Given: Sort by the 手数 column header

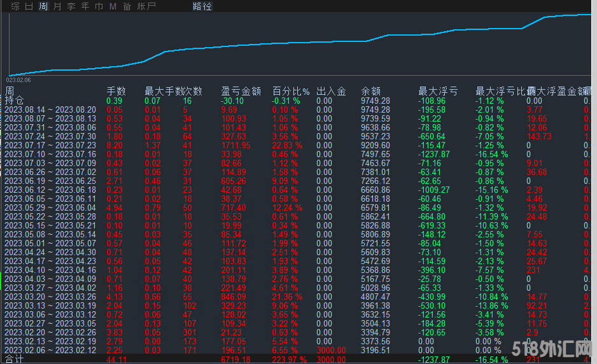Looking at the screenshot, I should (116, 91).
